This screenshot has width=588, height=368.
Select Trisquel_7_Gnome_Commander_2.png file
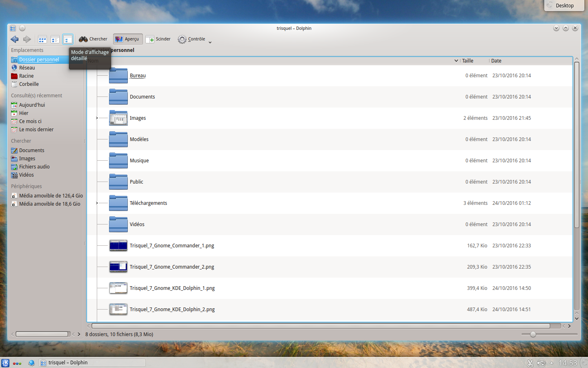[172, 267]
